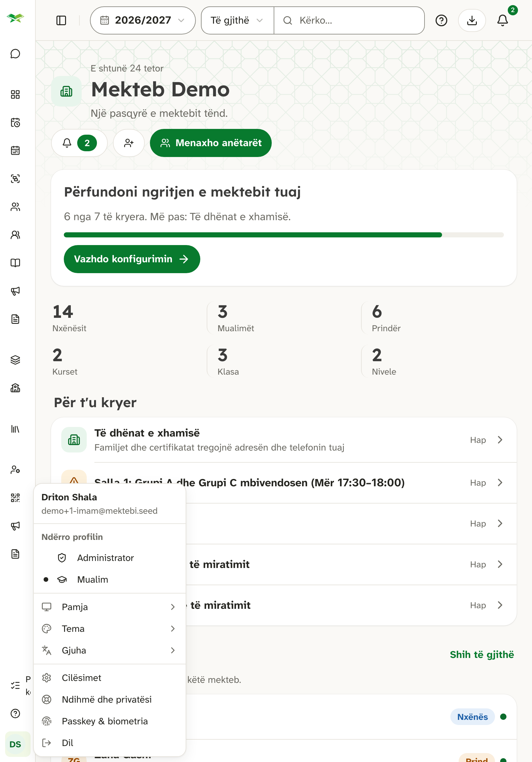Open the chat messages sidebar icon
The image size is (532, 762).
[15, 54]
